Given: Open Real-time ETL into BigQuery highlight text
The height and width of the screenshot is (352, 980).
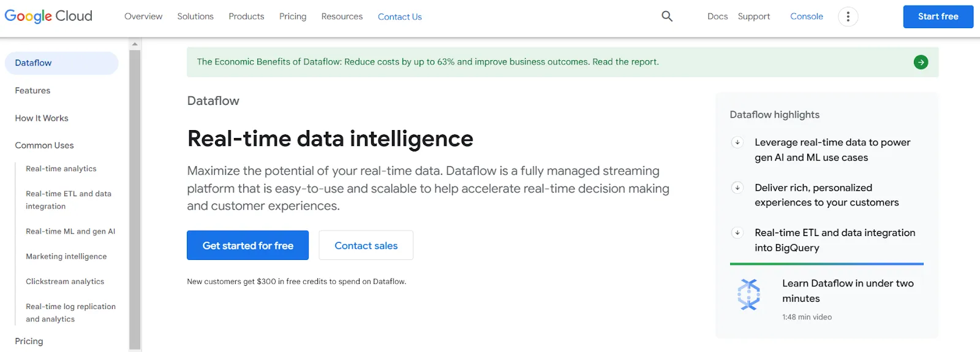Looking at the screenshot, I should [835, 240].
